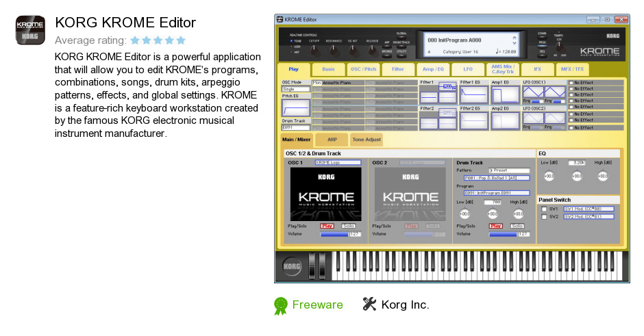Click the Cutoff realtime control knob
Screen dimensions: 644x336
pyautogui.click(x=314, y=50)
